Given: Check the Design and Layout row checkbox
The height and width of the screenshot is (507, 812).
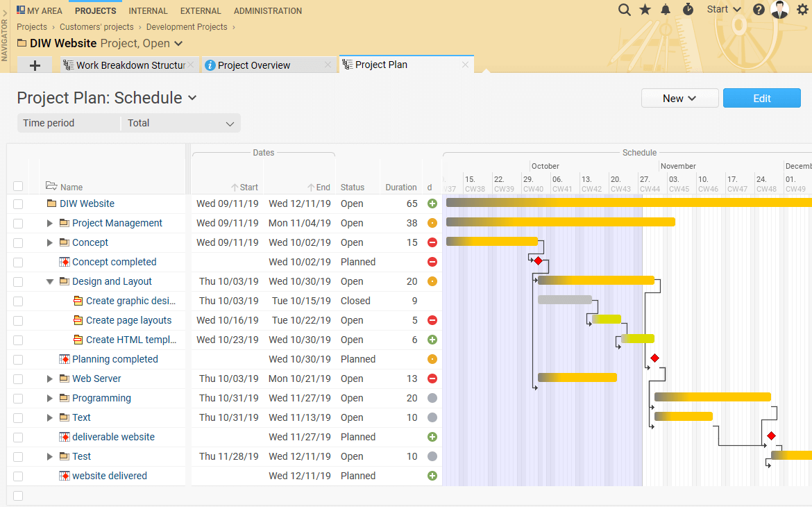Looking at the screenshot, I should (x=18, y=281).
